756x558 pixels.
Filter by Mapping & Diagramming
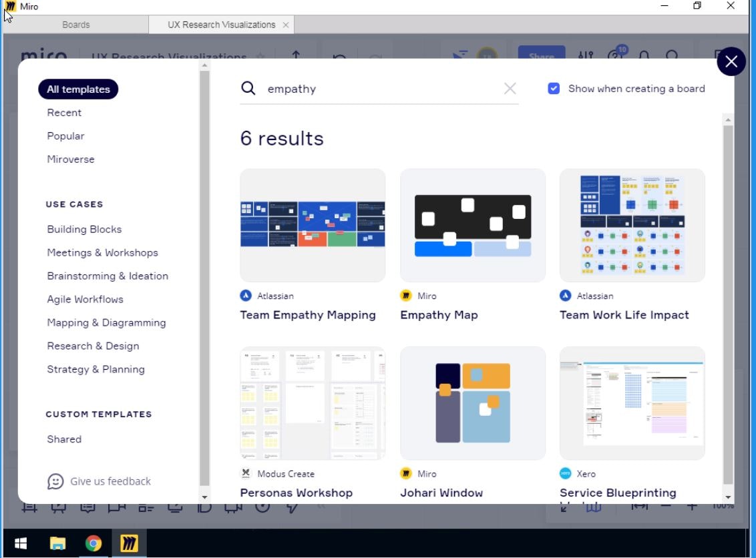pyautogui.click(x=106, y=323)
